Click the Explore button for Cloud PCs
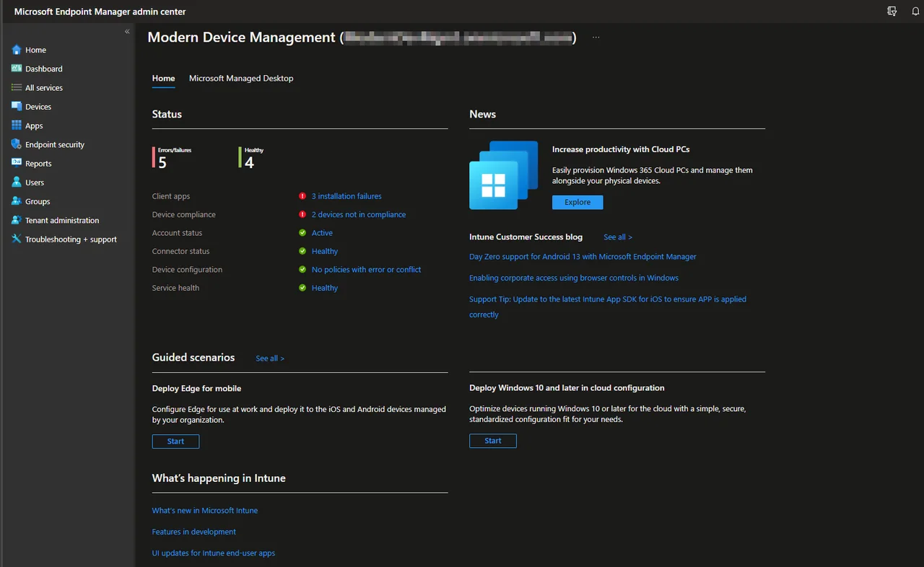The height and width of the screenshot is (567, 924). [x=577, y=202]
